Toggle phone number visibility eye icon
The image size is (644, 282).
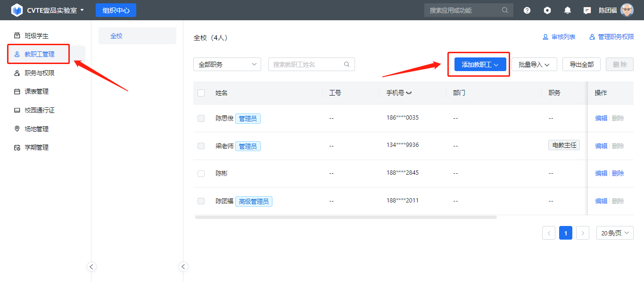409,93
